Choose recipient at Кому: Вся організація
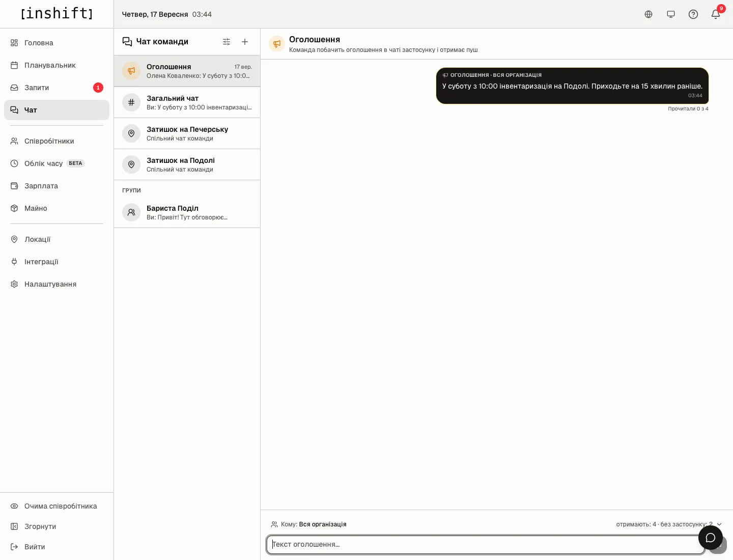This screenshot has height=560, width=733. coord(308,524)
